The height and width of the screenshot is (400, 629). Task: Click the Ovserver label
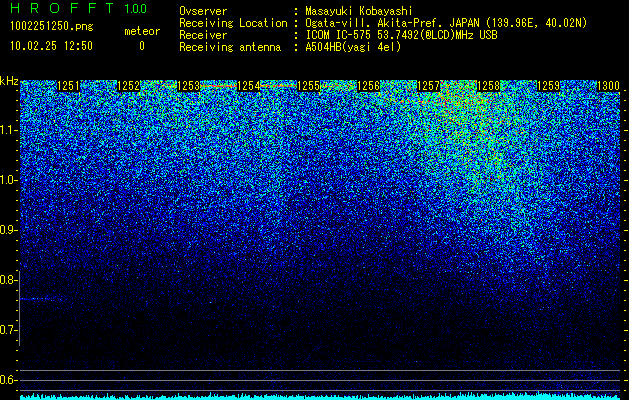point(203,11)
